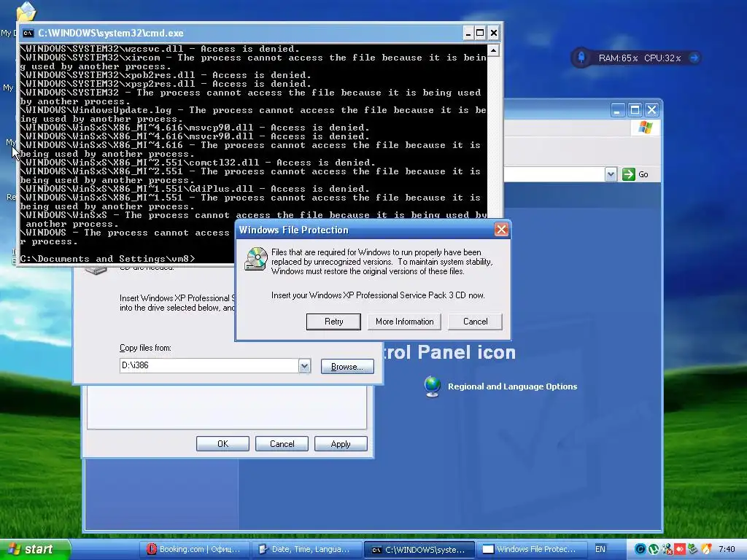Switch to Date, Time, Language taskbar button
Image resolution: width=747 pixels, height=560 pixels.
pos(306,550)
